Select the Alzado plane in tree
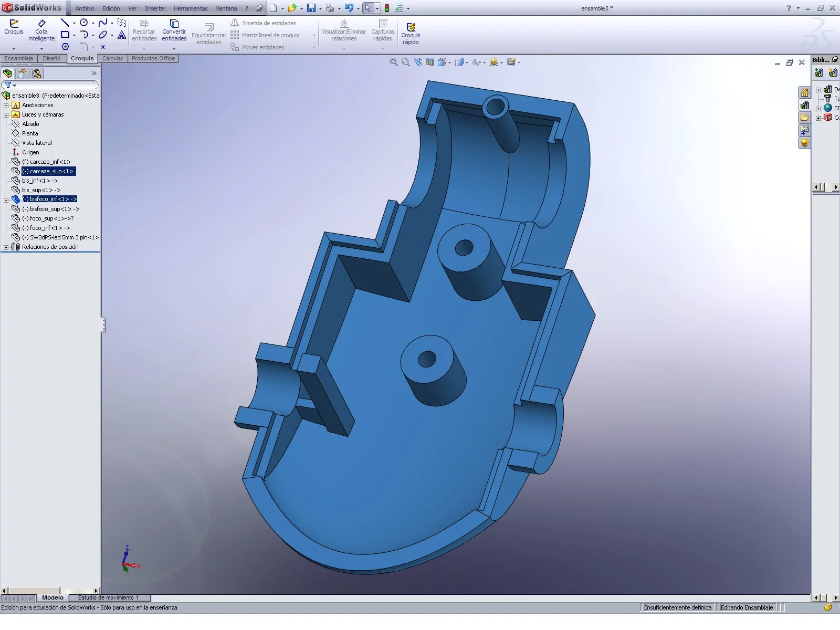This screenshot has height=630, width=840. (30, 124)
